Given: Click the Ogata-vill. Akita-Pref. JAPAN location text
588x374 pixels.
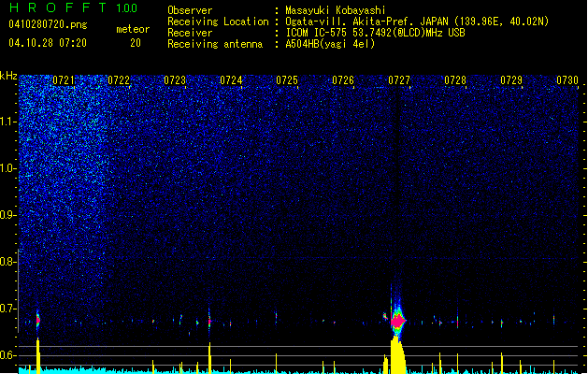Looking at the screenshot, I should [417, 22].
